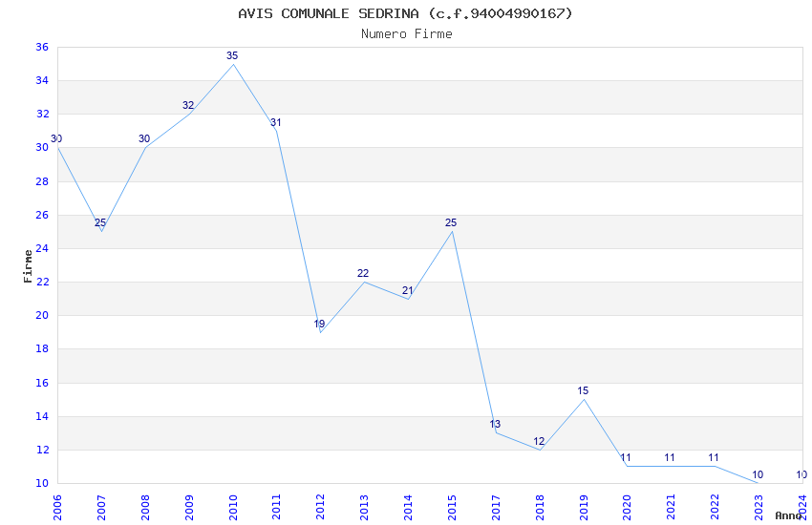
Task: Click data value 19 at the 2012 point
Action: click(x=319, y=324)
